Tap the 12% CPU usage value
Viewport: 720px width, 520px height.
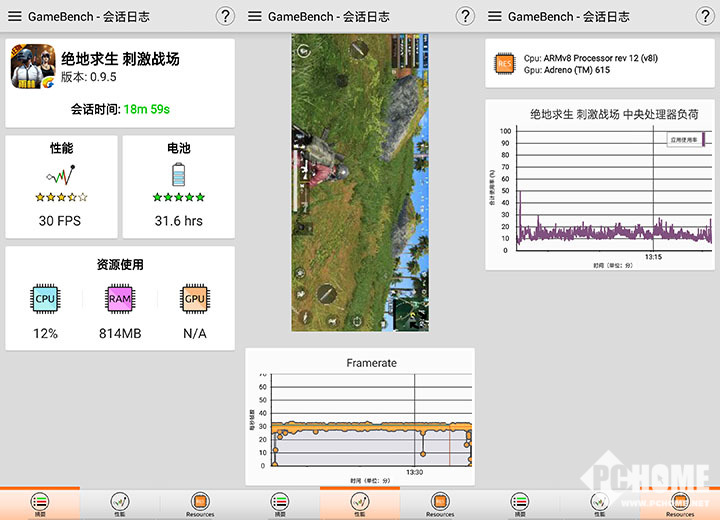pyautogui.click(x=45, y=333)
